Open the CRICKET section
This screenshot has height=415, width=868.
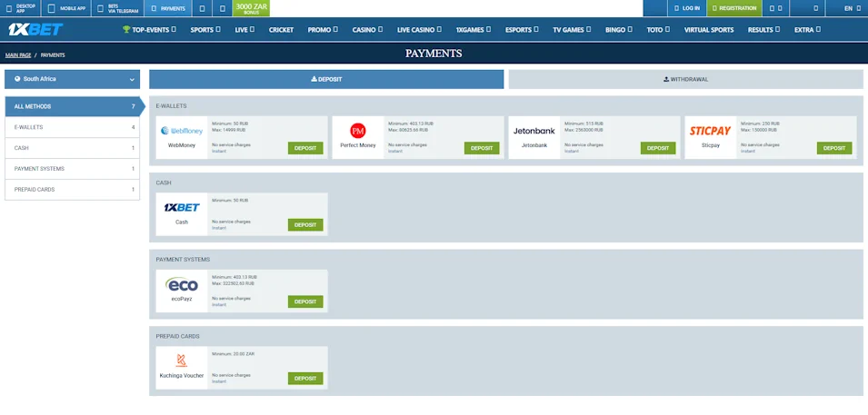[281, 30]
